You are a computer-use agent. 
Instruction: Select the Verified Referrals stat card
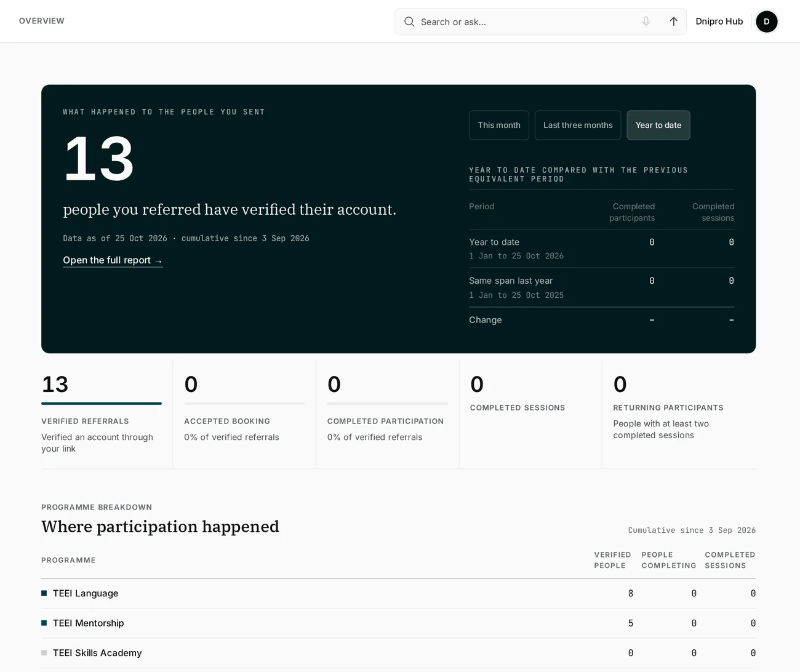click(102, 414)
